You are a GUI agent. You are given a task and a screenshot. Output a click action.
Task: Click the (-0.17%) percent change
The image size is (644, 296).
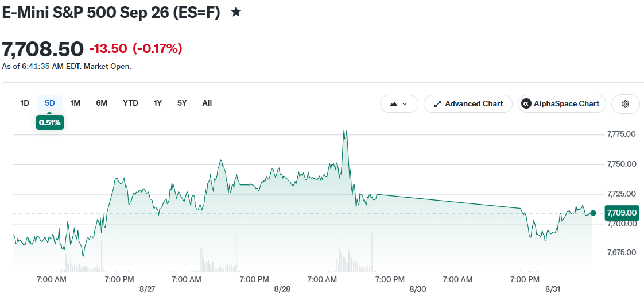(157, 49)
